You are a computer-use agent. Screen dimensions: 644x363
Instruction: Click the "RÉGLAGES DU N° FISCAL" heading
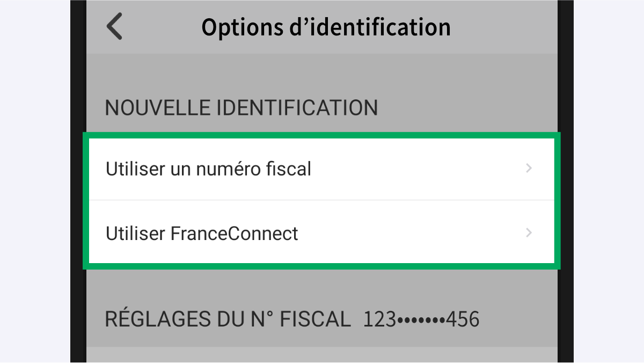pos(228,319)
